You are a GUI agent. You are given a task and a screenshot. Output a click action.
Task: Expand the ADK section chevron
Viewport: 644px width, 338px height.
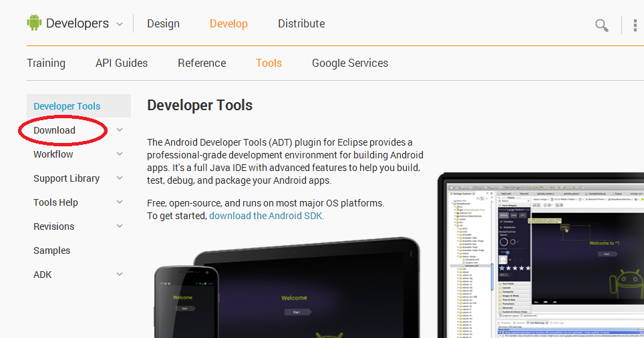click(x=120, y=274)
